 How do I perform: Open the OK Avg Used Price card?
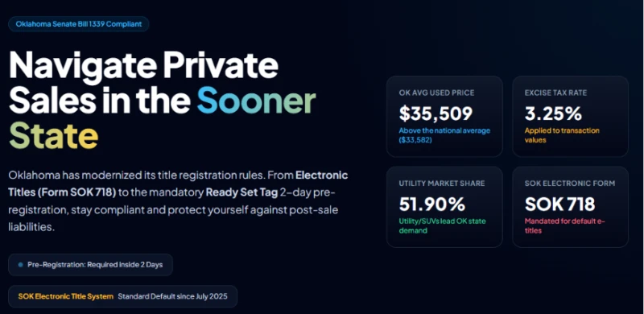(444, 116)
